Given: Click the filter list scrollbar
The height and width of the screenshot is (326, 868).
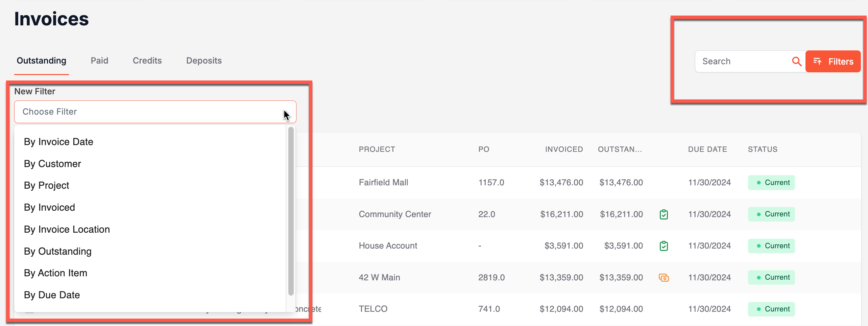Looking at the screenshot, I should click(x=291, y=211).
